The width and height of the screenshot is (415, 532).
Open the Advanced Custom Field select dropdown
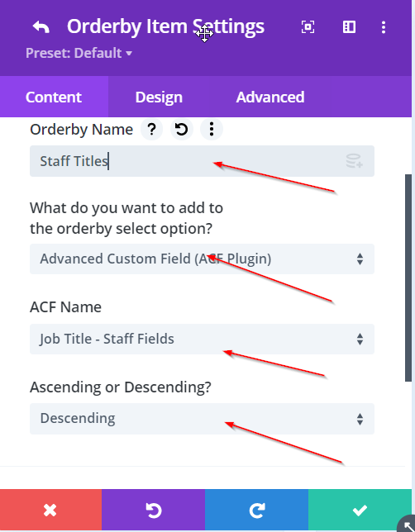tap(202, 259)
